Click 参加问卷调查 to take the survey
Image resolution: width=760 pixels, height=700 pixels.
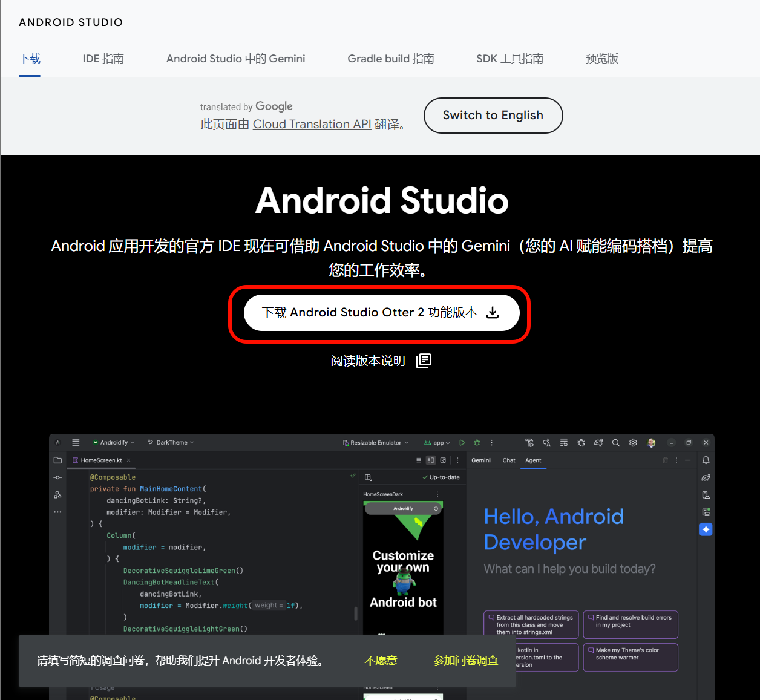tap(466, 661)
